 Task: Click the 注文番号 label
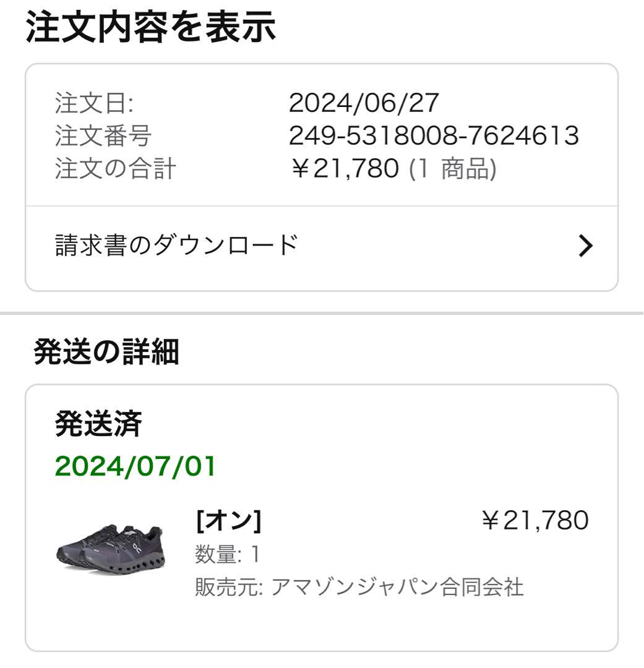coord(103,135)
